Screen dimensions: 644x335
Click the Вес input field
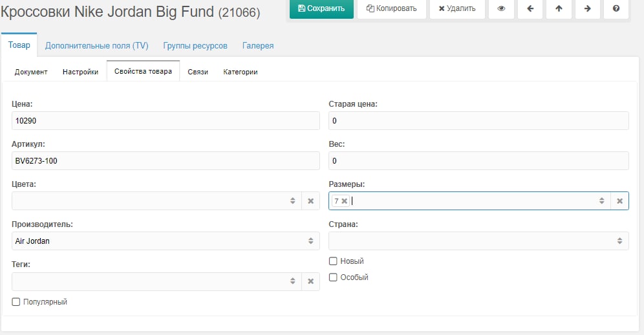pos(478,161)
